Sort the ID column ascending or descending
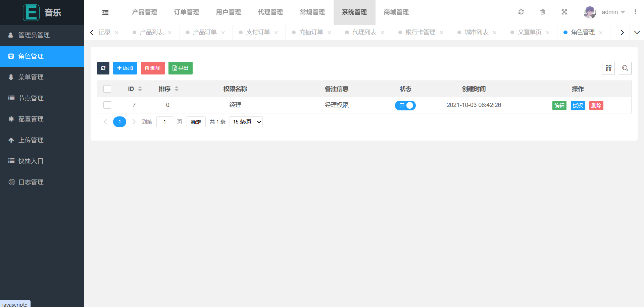 140,89
